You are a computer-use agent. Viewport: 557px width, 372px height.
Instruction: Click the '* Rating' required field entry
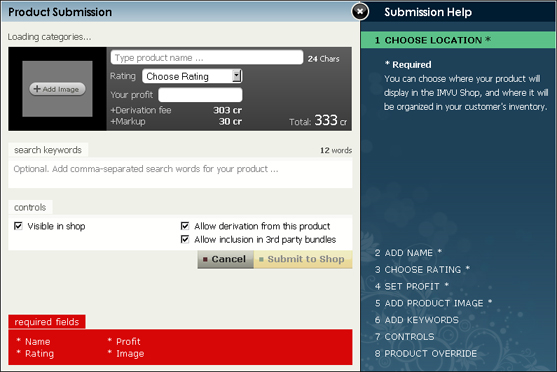(x=35, y=354)
